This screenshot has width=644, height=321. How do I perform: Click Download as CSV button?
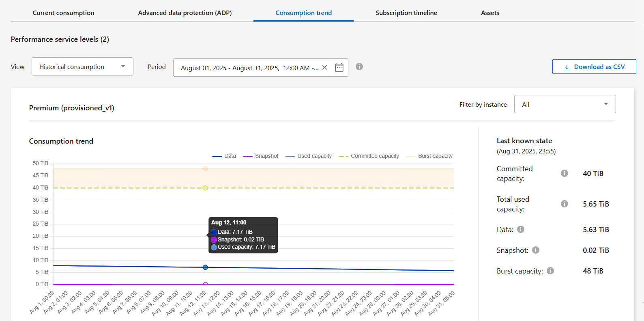click(594, 67)
